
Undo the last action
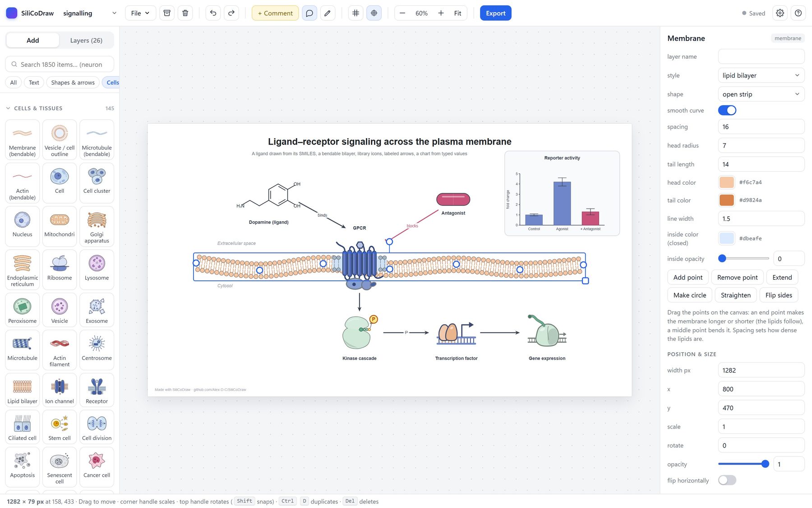pyautogui.click(x=213, y=13)
